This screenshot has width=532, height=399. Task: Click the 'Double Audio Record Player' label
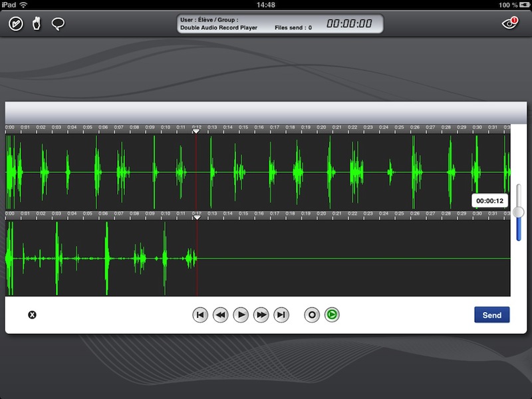tap(219, 28)
